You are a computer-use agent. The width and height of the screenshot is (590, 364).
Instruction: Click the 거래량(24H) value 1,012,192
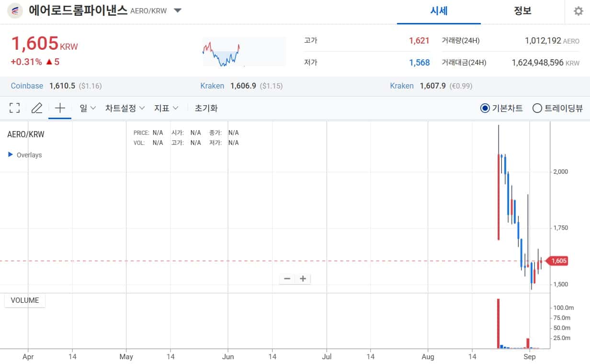(543, 41)
